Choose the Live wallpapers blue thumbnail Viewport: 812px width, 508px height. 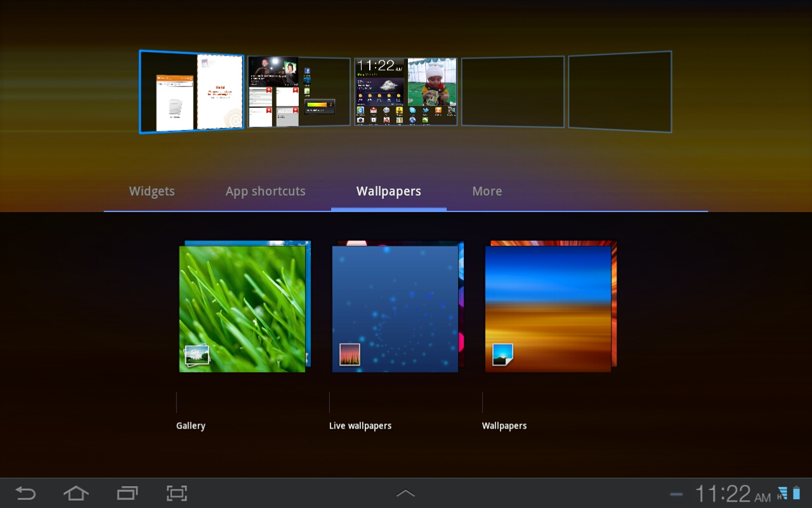(395, 308)
